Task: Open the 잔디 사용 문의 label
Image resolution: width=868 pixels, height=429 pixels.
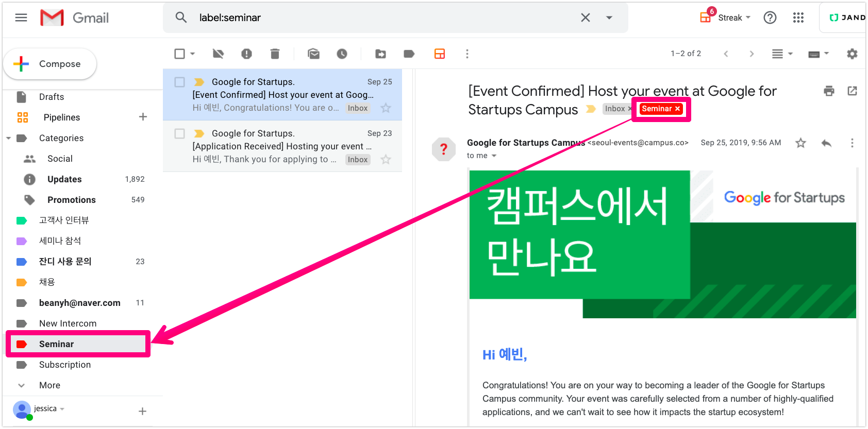Action: click(x=65, y=262)
